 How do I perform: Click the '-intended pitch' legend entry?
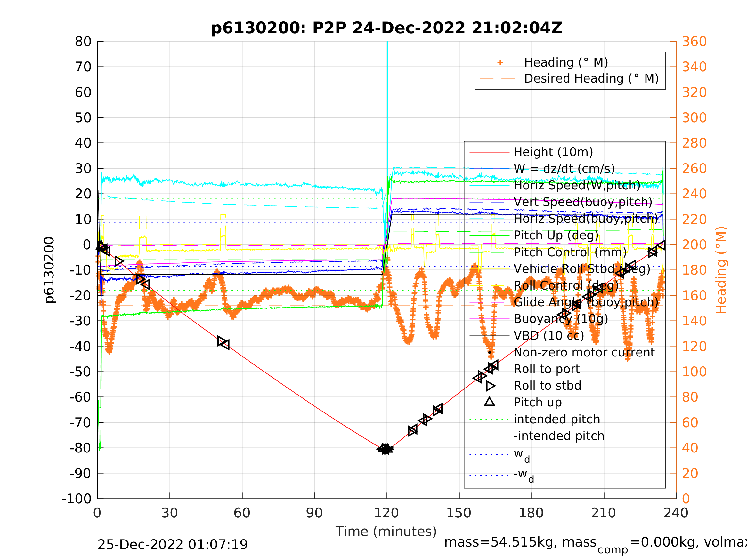[558, 436]
